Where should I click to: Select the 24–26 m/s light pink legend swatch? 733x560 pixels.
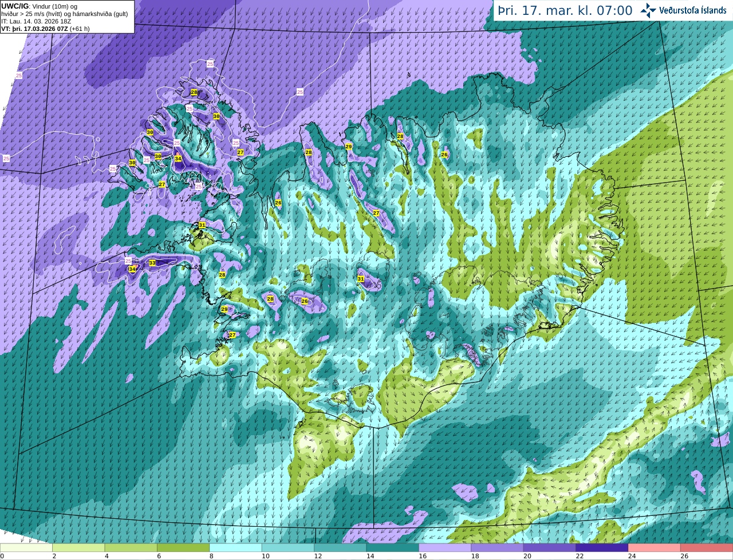(655, 547)
